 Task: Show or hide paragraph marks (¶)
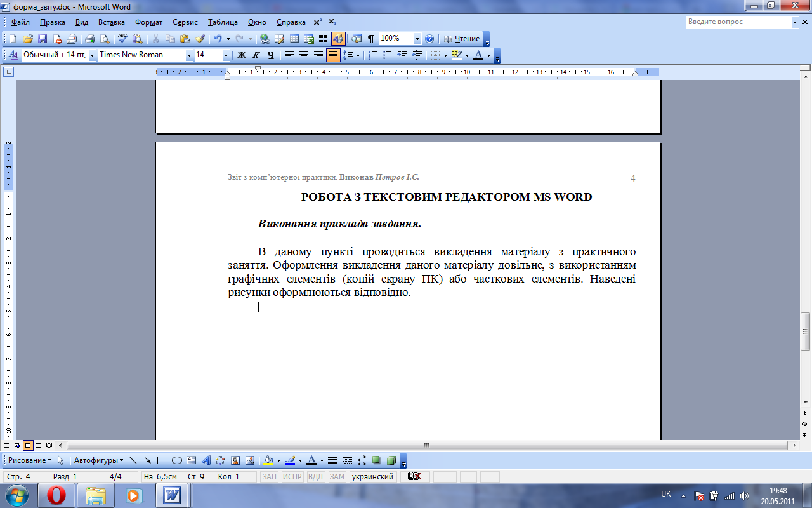371,39
